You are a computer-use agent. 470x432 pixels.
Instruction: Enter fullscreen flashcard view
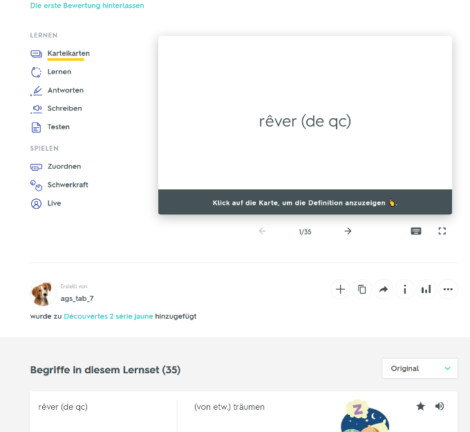coord(442,231)
